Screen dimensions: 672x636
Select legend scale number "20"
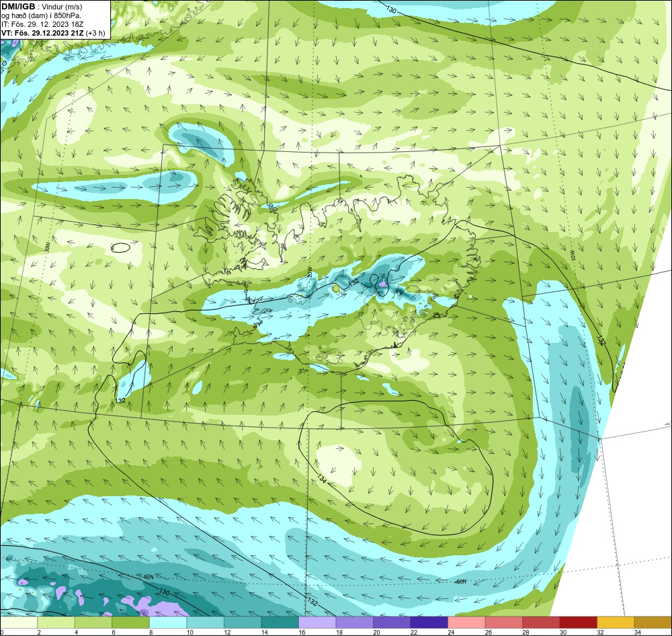376,632
